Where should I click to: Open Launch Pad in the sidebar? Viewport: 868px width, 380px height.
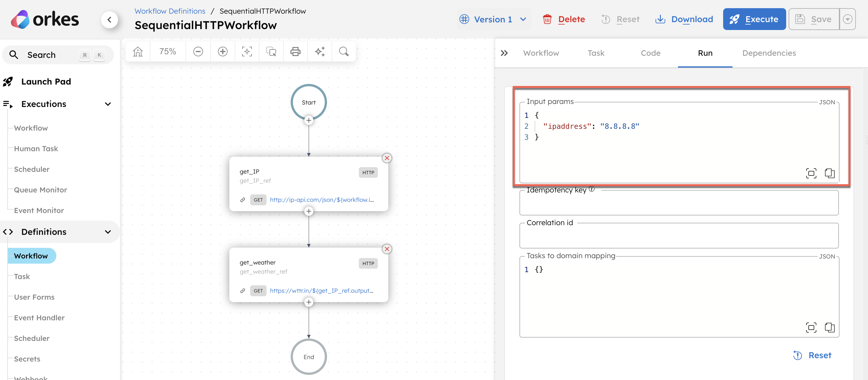point(46,82)
